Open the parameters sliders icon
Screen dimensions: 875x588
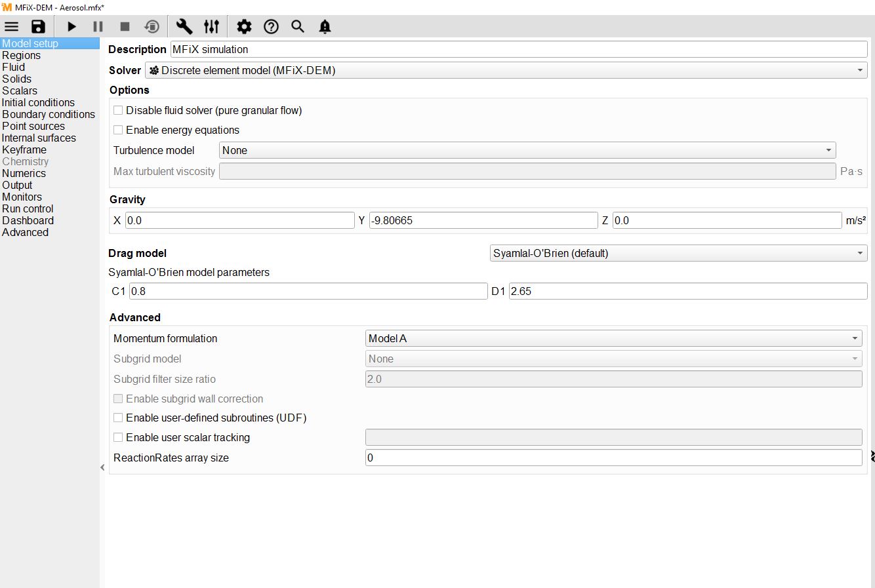coord(211,27)
